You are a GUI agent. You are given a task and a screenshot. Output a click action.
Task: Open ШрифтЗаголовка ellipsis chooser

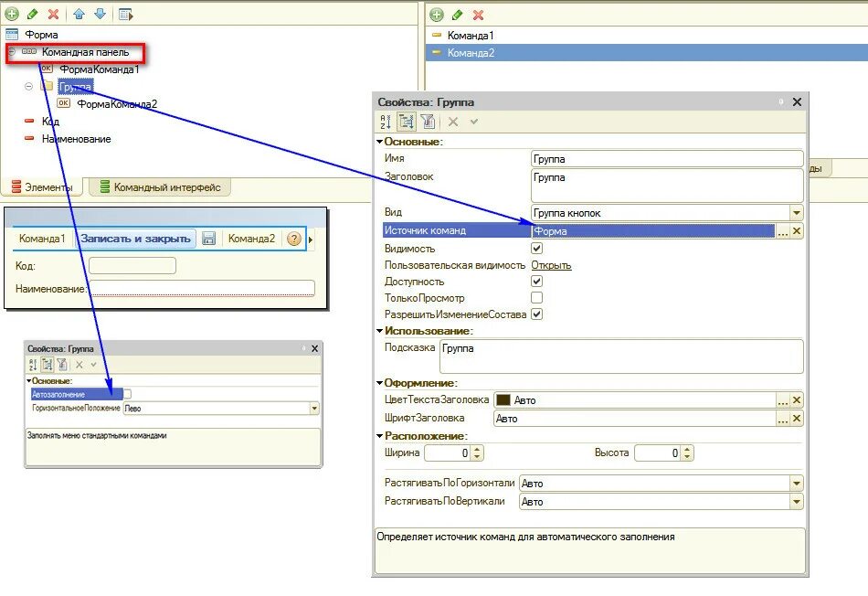pyautogui.click(x=782, y=418)
